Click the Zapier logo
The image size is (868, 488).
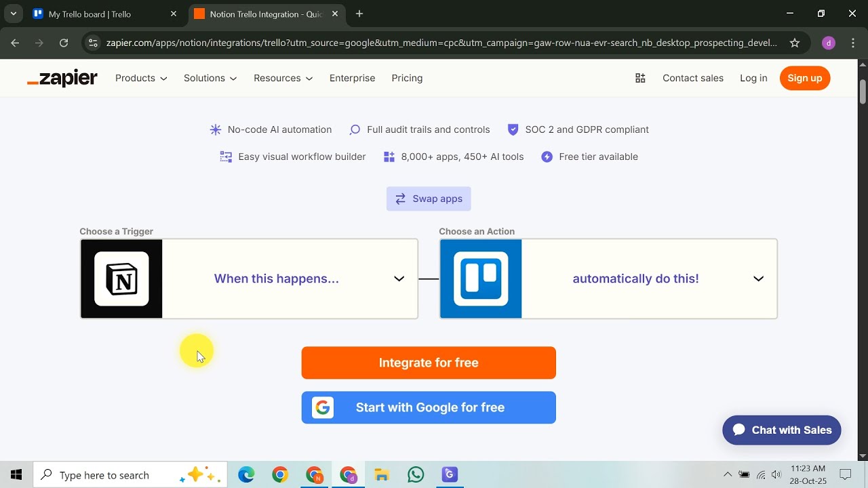point(62,79)
